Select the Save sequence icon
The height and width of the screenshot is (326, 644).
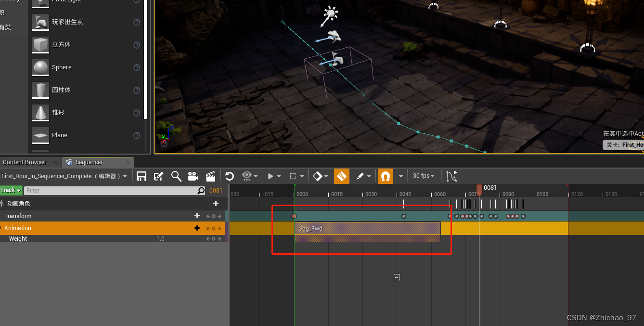pyautogui.click(x=142, y=176)
